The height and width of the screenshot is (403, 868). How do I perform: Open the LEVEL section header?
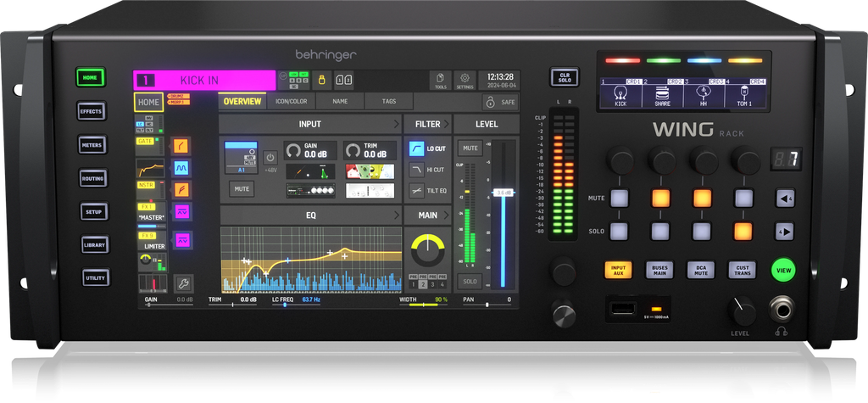click(487, 124)
